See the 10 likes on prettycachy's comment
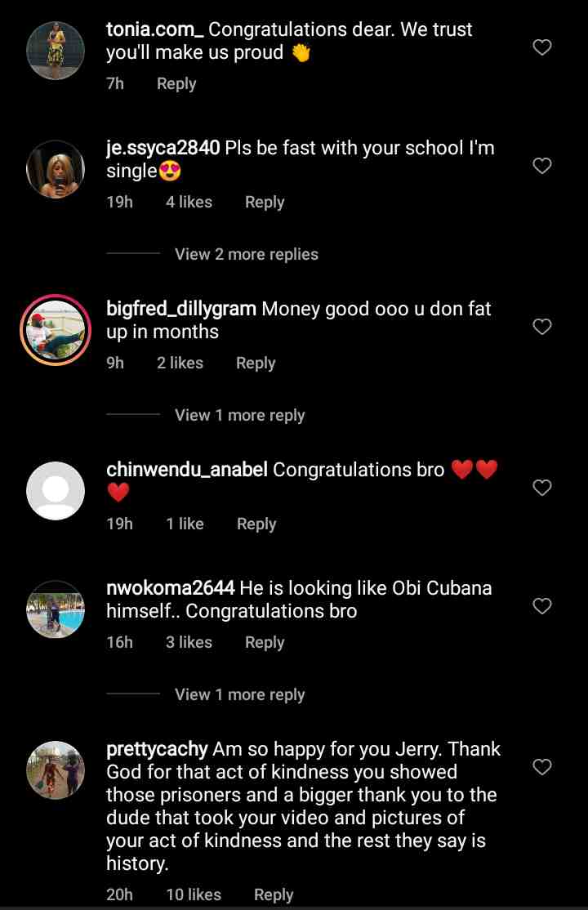This screenshot has width=588, height=910. (x=194, y=895)
